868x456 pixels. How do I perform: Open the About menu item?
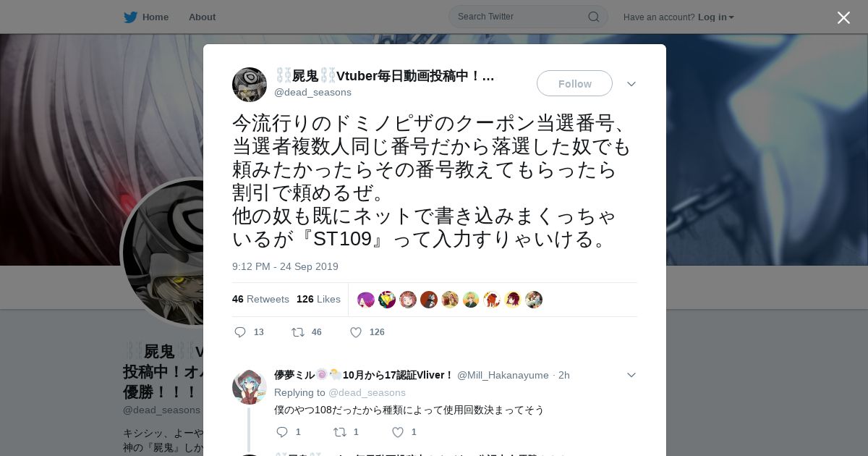coord(202,17)
